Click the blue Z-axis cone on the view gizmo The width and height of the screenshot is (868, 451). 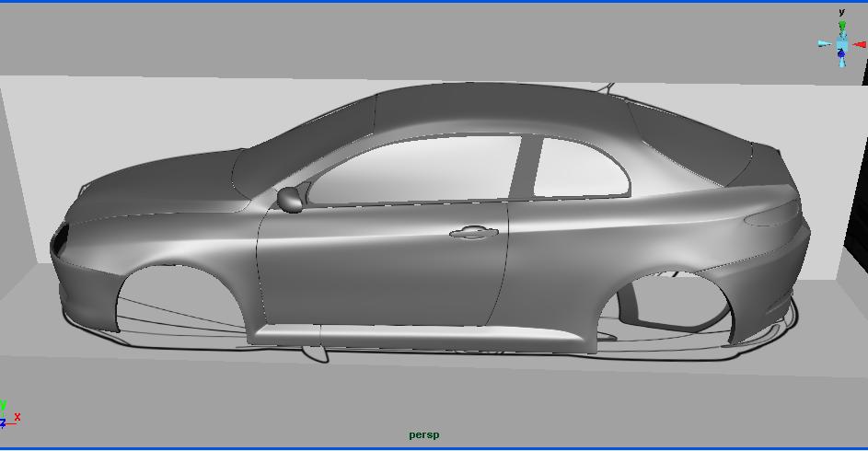[842, 53]
